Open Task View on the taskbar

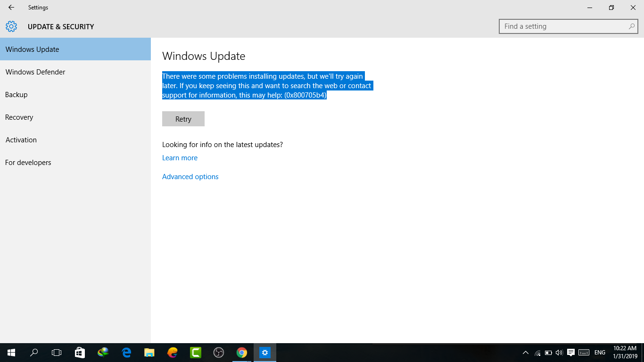point(57,353)
